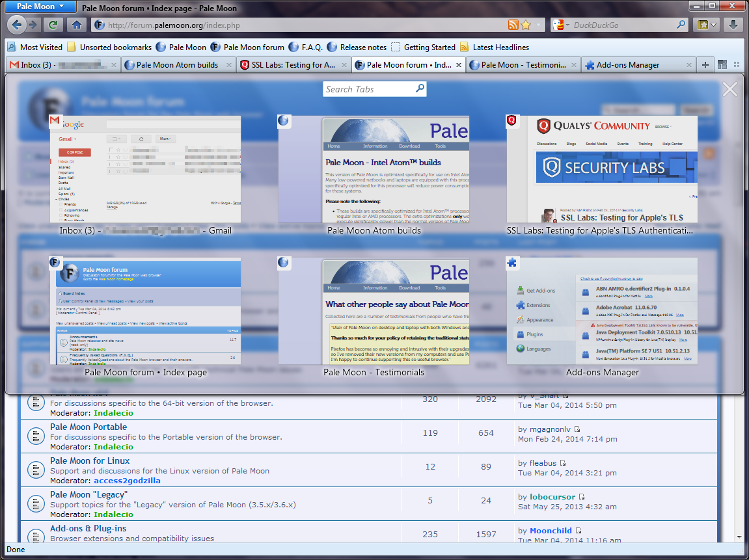Click the Latest Headlines feed icon
This screenshot has width=749, height=560.
point(464,47)
